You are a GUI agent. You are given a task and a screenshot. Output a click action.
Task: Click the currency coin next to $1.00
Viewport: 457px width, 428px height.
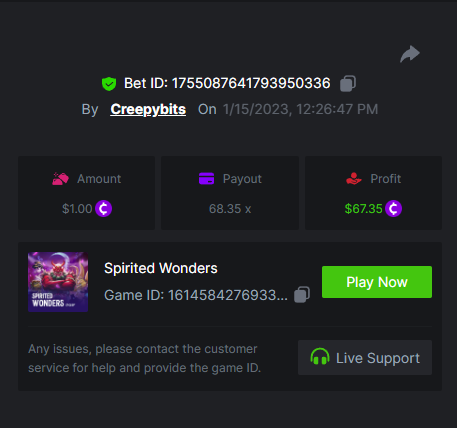103,209
